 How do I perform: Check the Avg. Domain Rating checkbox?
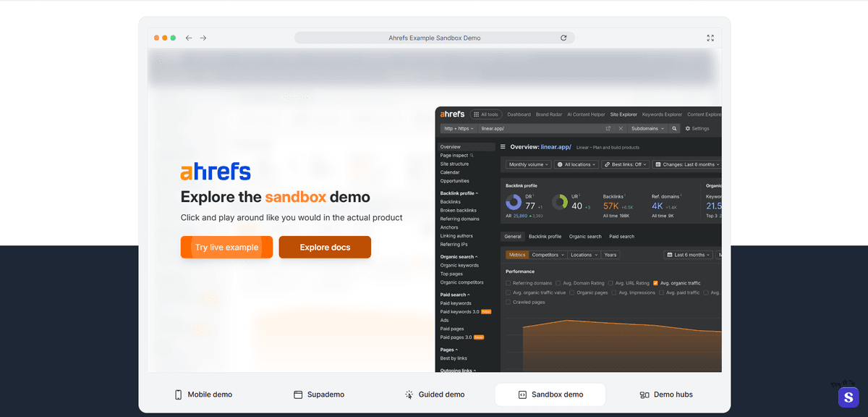point(558,283)
